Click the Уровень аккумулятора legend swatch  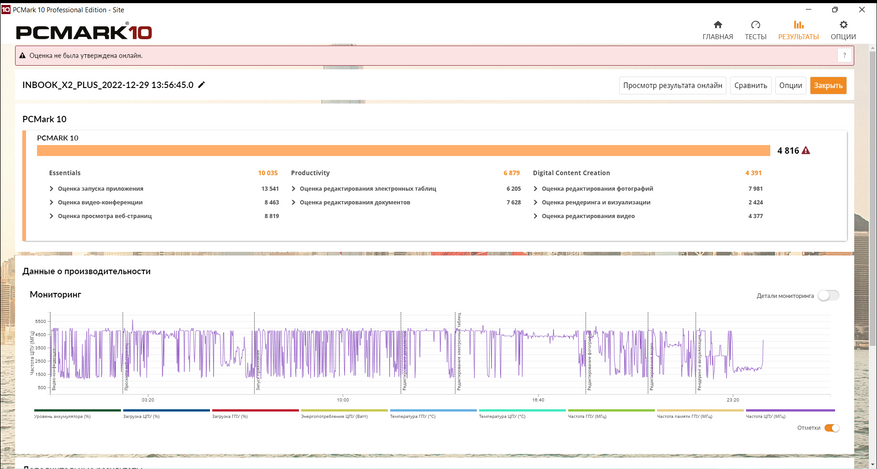coord(77,410)
